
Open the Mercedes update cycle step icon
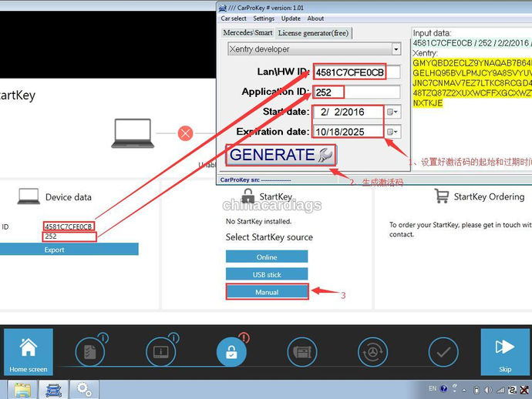(x=372, y=352)
